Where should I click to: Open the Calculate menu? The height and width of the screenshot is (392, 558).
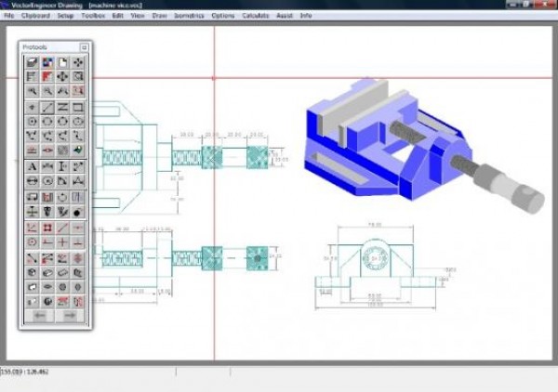[256, 16]
